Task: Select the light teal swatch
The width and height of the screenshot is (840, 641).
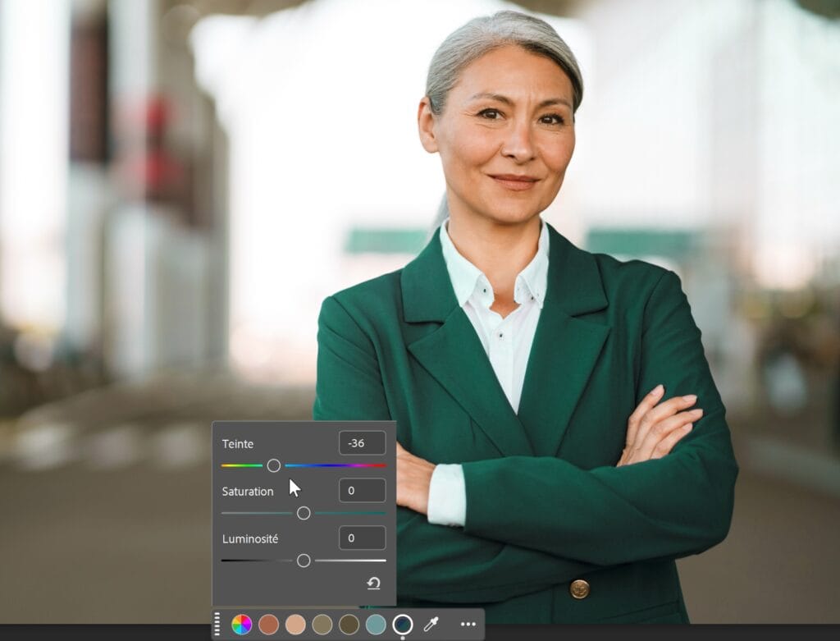Action: [x=376, y=625]
